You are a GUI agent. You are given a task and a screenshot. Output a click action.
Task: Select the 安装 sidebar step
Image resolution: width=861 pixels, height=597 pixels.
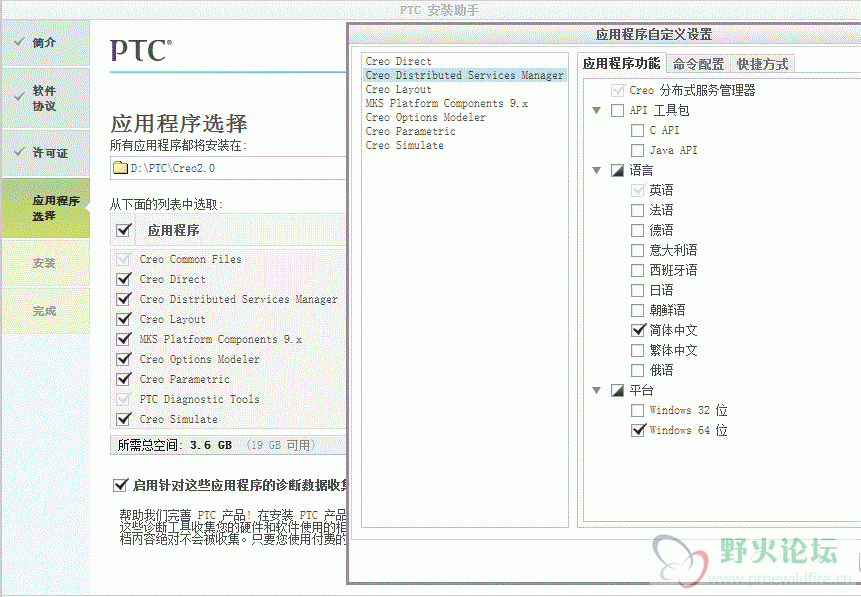(45, 263)
